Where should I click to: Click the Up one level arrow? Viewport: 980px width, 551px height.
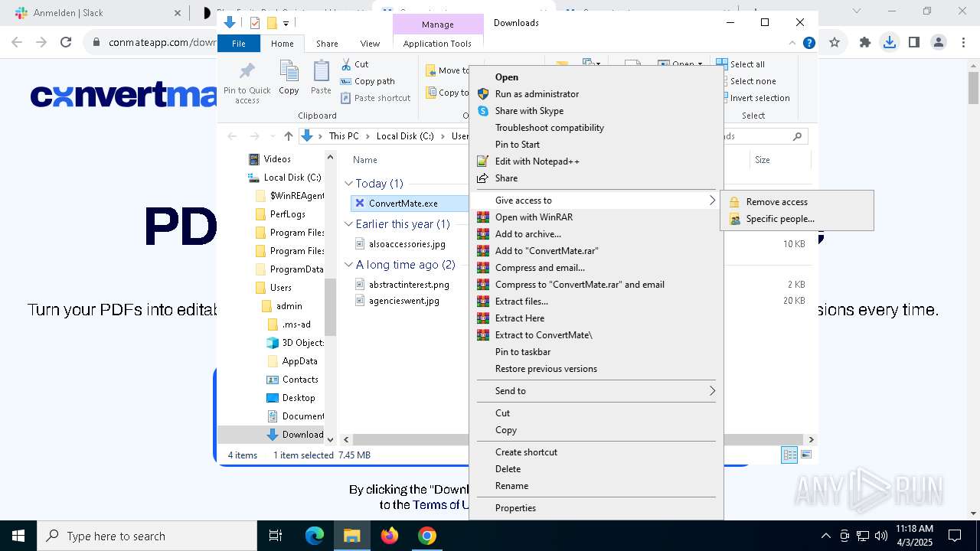[288, 136]
